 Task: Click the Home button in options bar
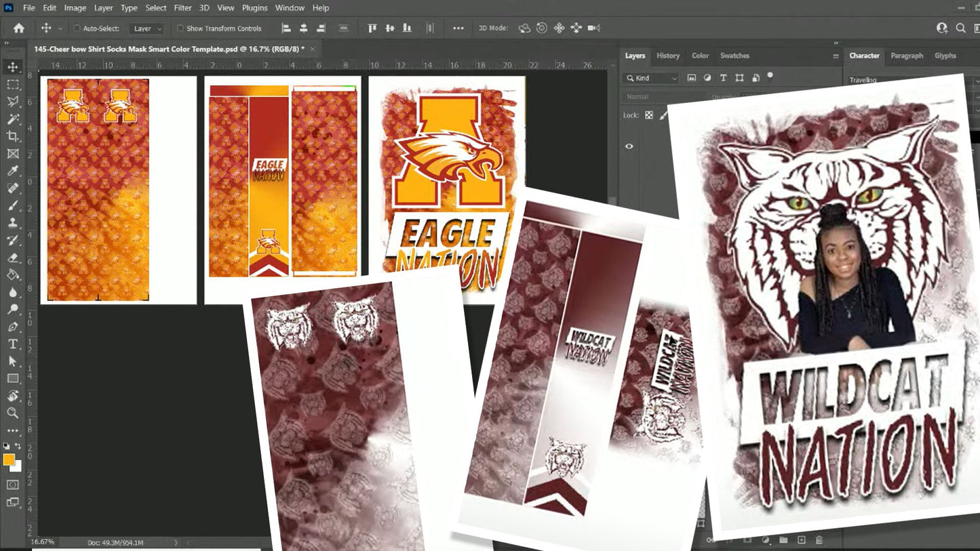click(19, 28)
